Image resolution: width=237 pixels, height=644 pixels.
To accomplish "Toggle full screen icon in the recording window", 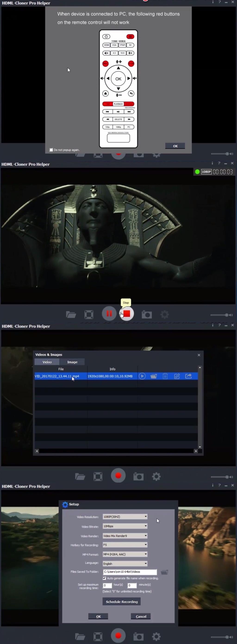I will [89, 315].
